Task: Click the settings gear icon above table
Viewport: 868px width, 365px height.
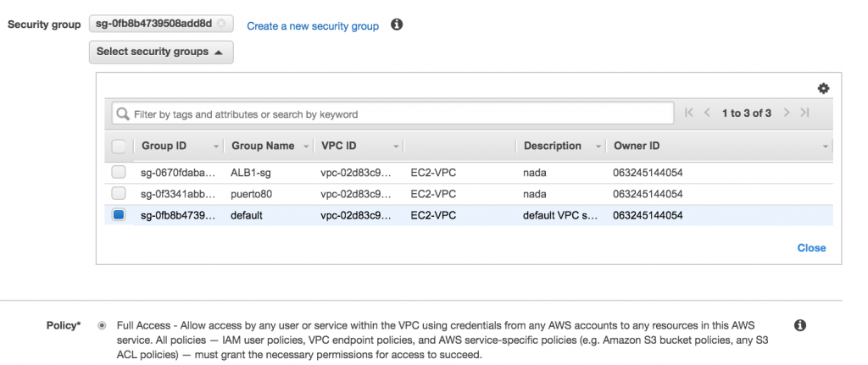Action: click(823, 88)
